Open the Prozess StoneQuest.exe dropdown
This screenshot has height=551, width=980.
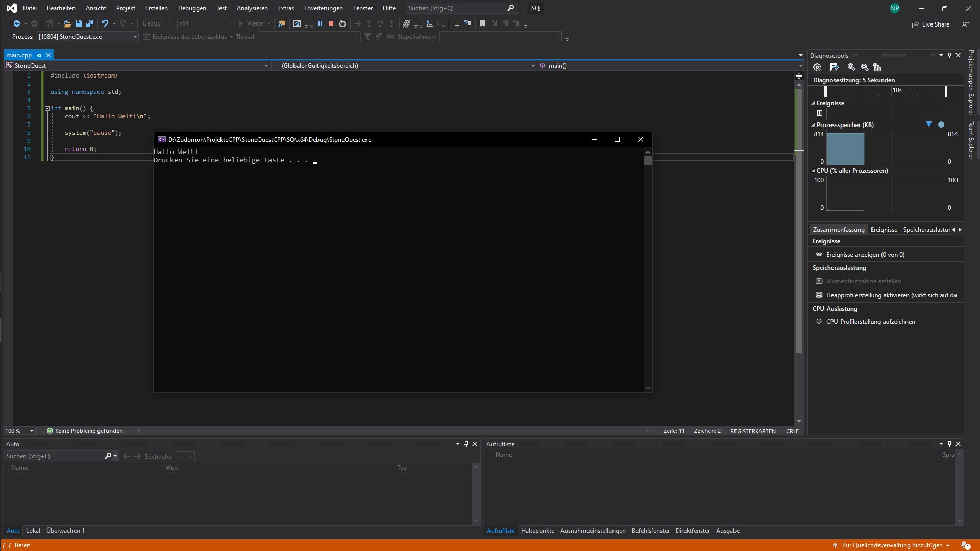pos(135,37)
